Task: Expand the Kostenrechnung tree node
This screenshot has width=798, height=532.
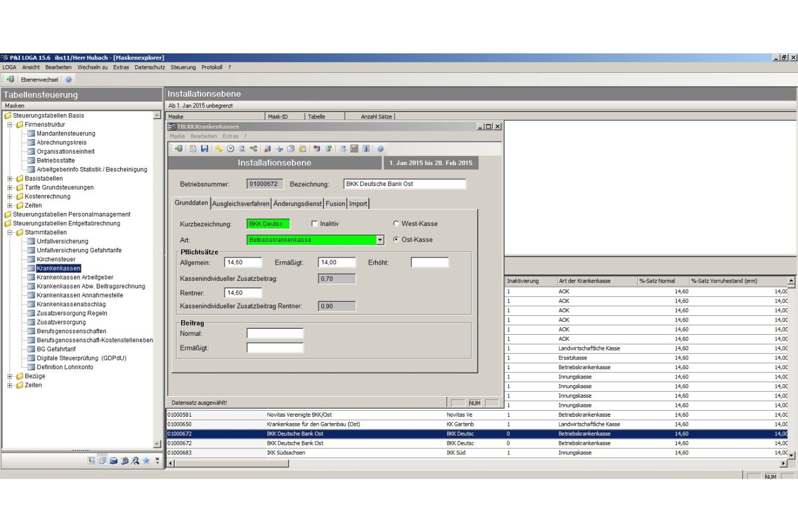Action: coord(10,197)
